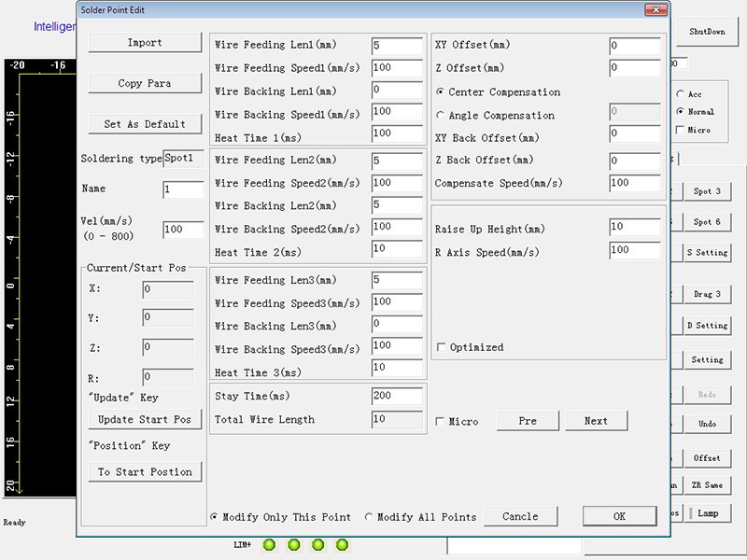Click the Stay Time field
The height and width of the screenshot is (560, 747).
(397, 396)
